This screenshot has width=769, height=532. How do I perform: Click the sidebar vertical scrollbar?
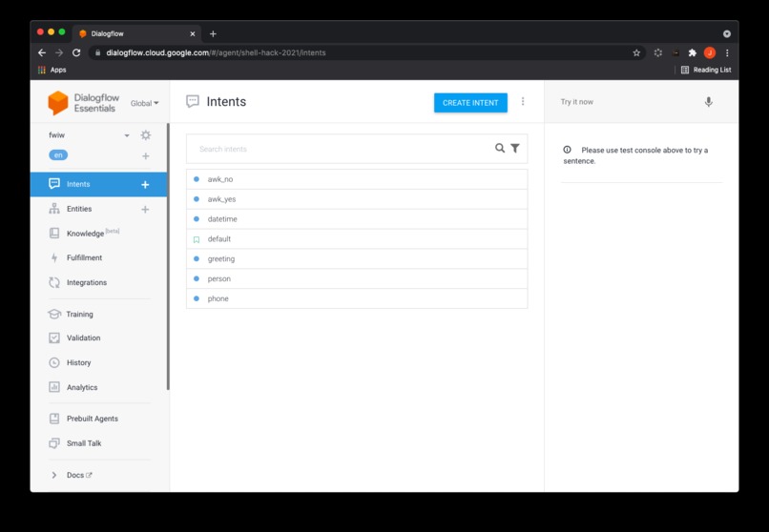(x=168, y=256)
